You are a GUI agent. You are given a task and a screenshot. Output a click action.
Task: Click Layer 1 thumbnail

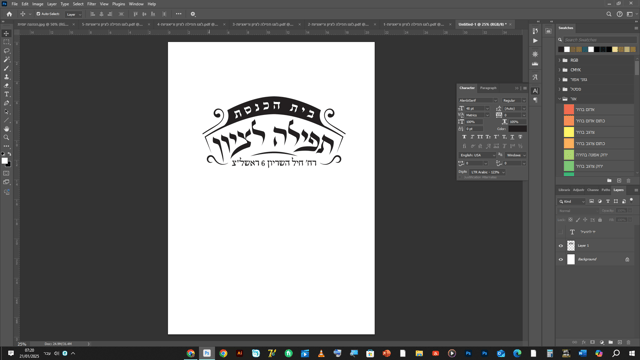571,246
